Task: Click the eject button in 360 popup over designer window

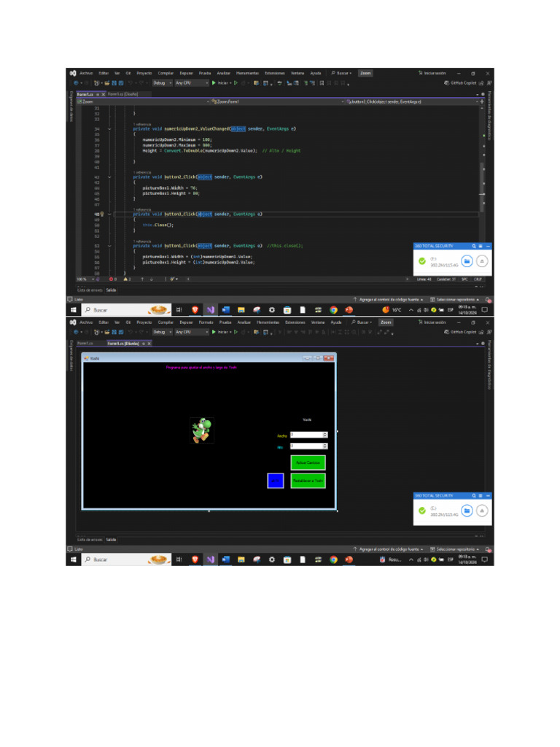Action: 482,511
